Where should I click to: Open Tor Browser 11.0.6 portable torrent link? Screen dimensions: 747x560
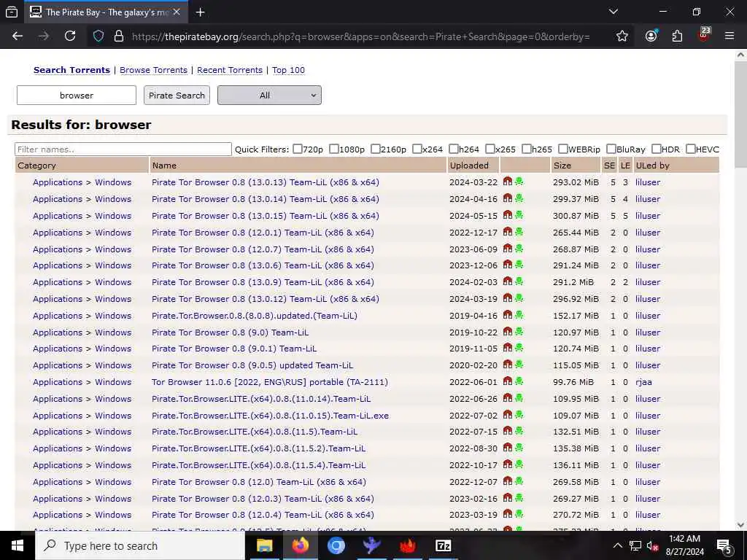click(x=270, y=382)
